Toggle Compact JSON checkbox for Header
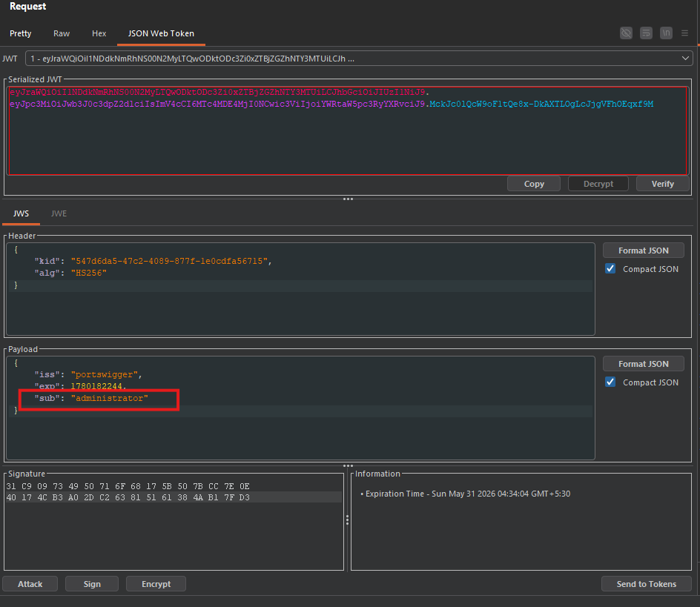 tap(610, 269)
